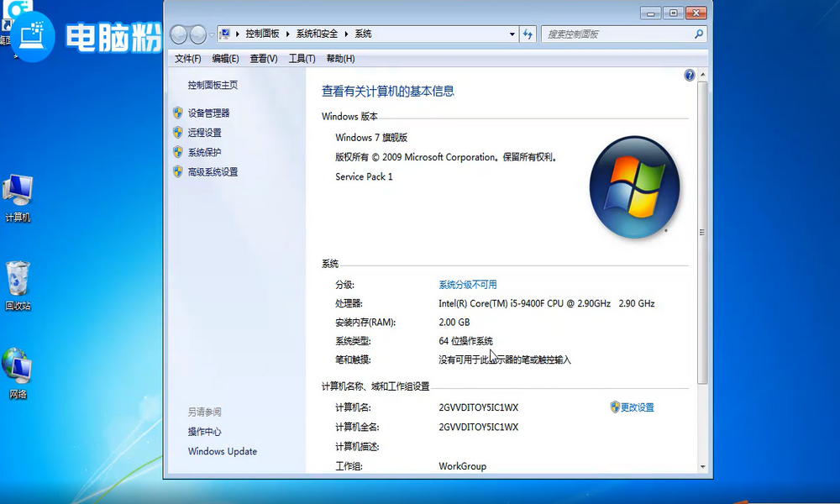The height and width of the screenshot is (504, 840).
Task: Open Windows Update link
Action: [x=223, y=451]
